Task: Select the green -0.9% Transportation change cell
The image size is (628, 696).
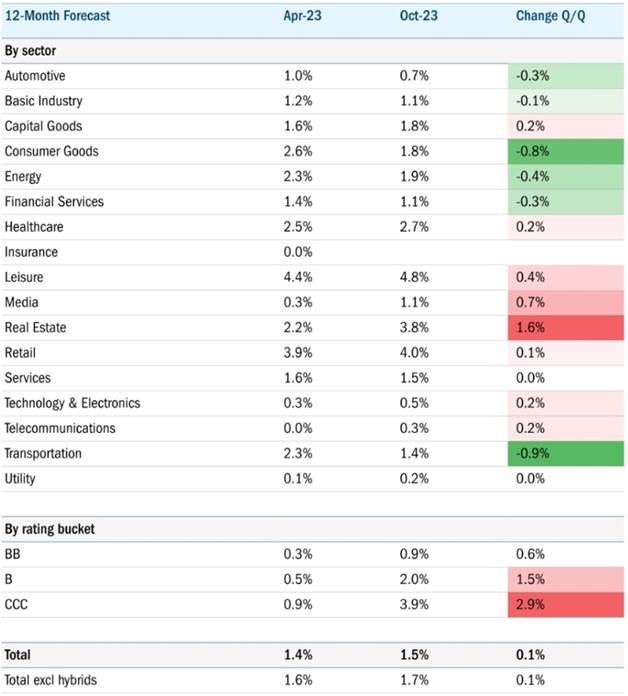Action: pos(566,454)
